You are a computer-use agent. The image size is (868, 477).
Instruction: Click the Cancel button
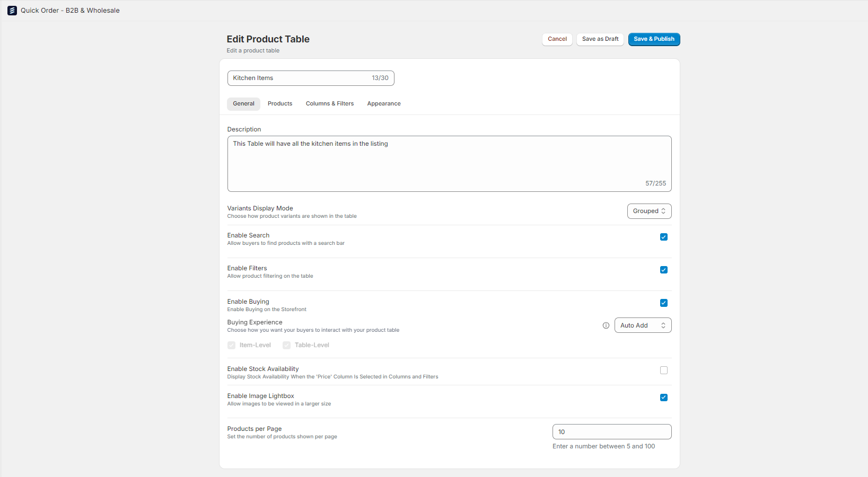[x=557, y=39]
